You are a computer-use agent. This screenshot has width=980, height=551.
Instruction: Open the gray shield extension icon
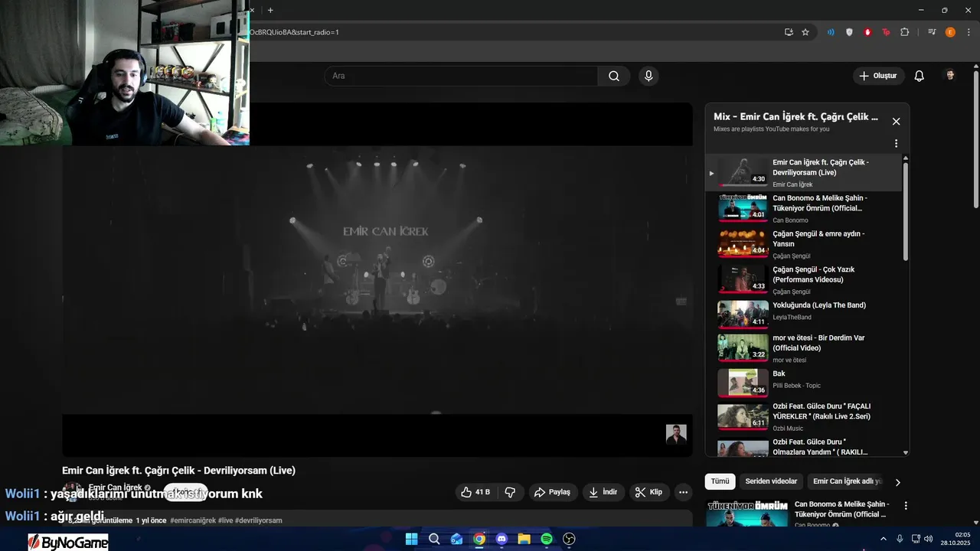[x=849, y=32]
